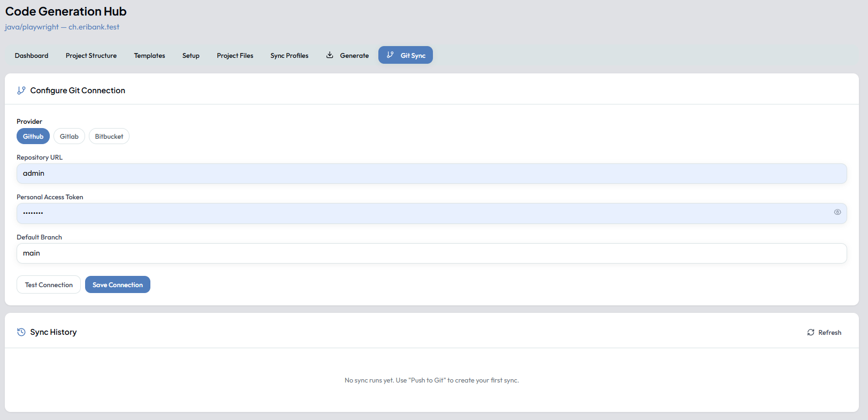Show the Personal Access Token with eye icon
This screenshot has width=868, height=420.
pyautogui.click(x=837, y=212)
